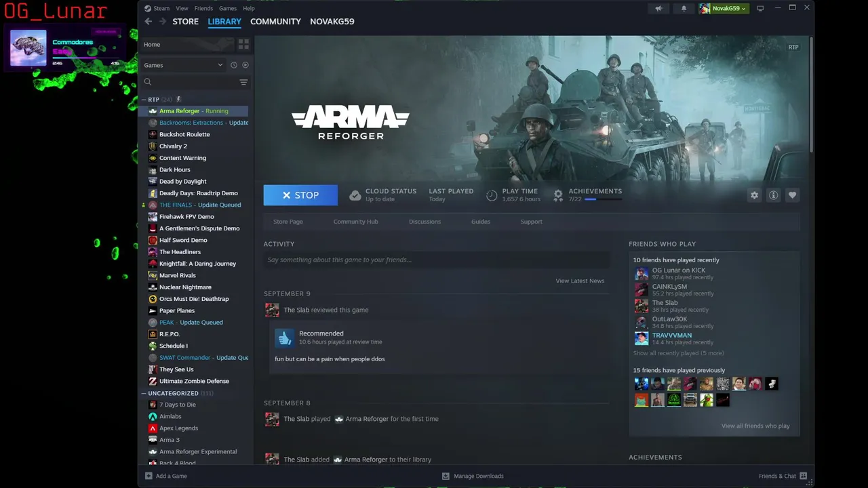The height and width of the screenshot is (488, 868).
Task: Open the Discussions link
Action: pyautogui.click(x=425, y=222)
